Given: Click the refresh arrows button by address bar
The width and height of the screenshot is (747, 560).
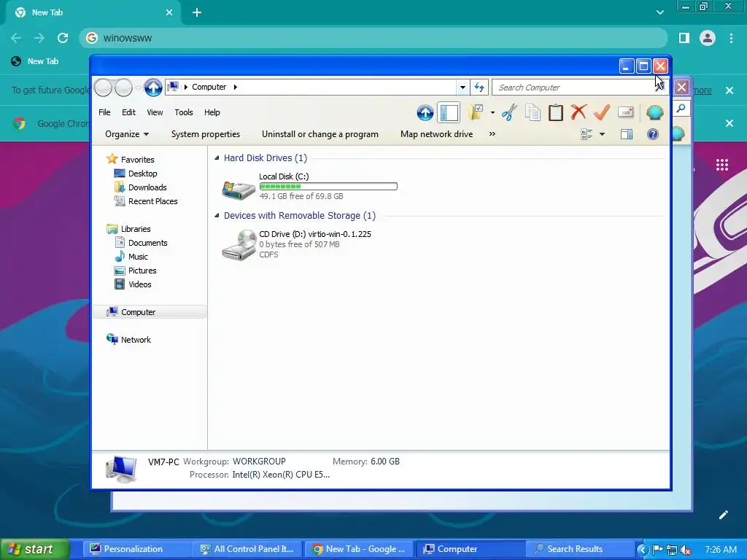Looking at the screenshot, I should click(479, 87).
